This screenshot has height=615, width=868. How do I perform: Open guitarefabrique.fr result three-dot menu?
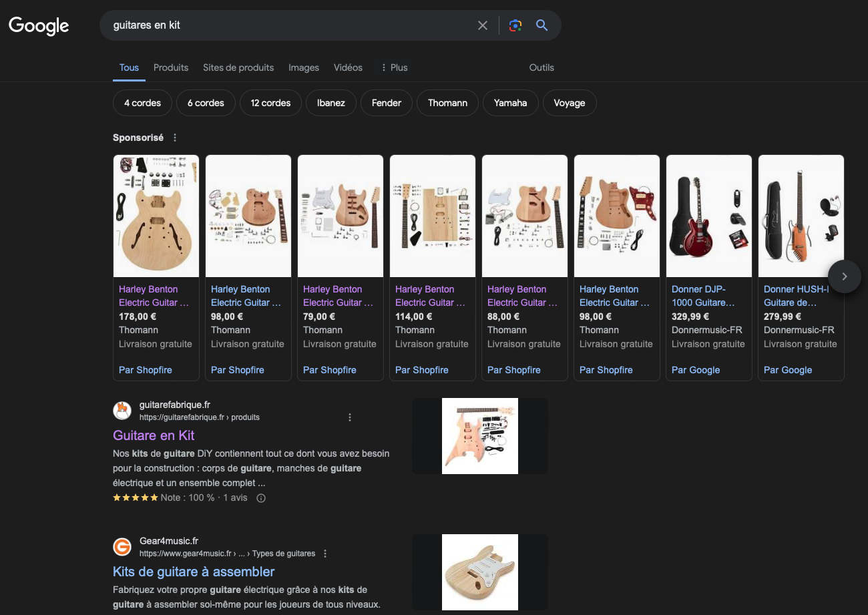pos(350,417)
